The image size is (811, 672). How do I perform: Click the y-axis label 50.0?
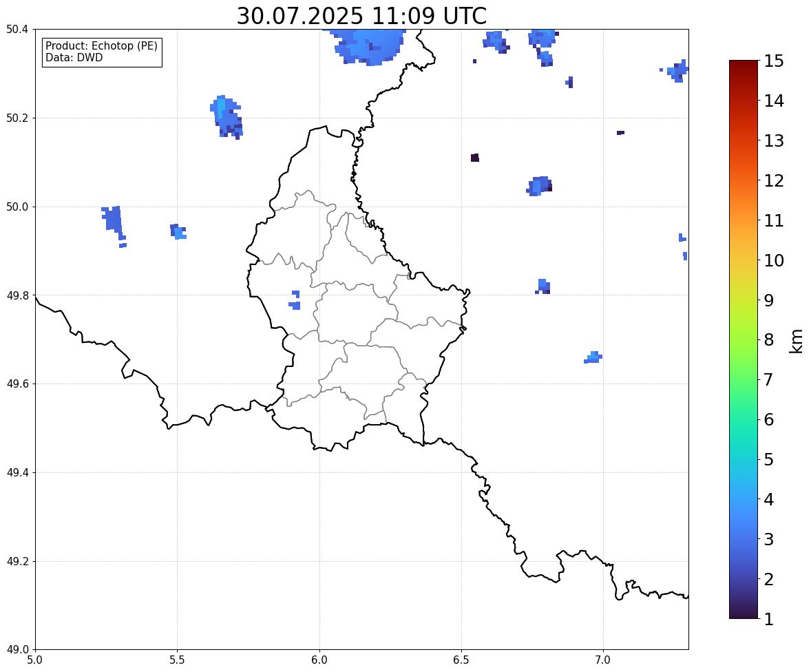click(17, 207)
